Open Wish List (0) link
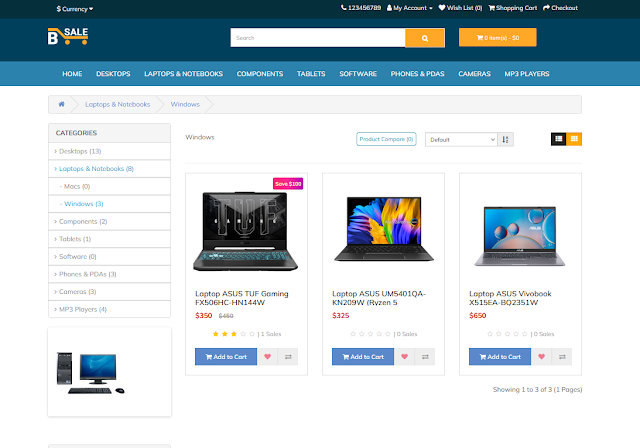The height and width of the screenshot is (448, 640). click(460, 8)
